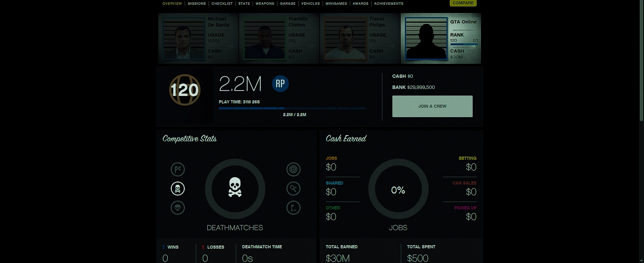Select the GTA Online character card
This screenshot has height=263, width=644.
pyautogui.click(x=441, y=39)
